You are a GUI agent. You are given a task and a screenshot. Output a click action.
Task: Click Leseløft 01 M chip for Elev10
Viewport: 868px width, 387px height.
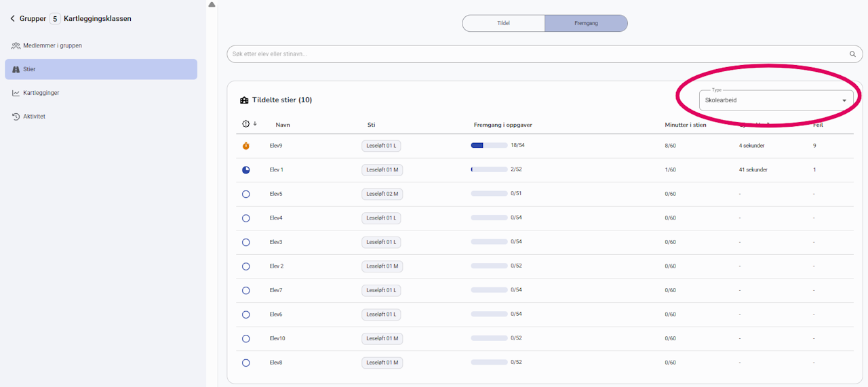(382, 338)
